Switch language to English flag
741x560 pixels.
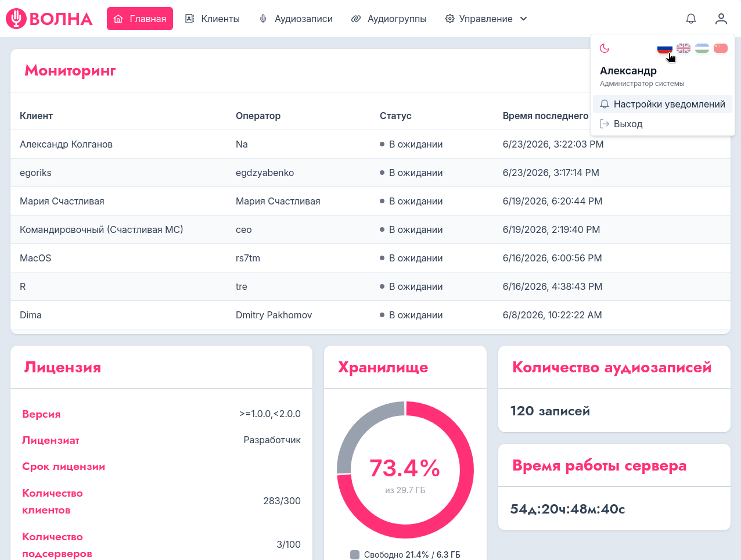coord(684,48)
